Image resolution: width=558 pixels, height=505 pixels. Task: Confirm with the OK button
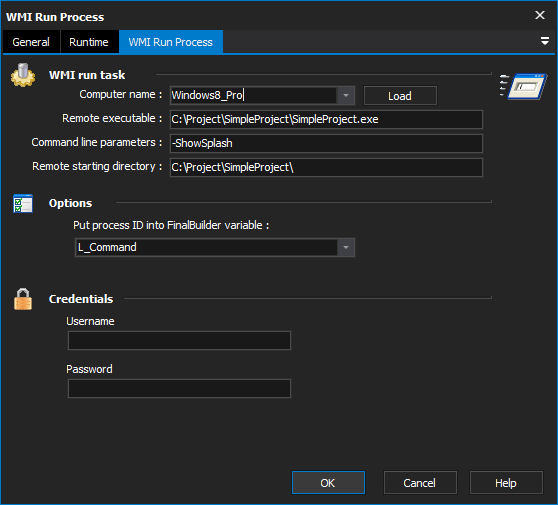(x=328, y=483)
